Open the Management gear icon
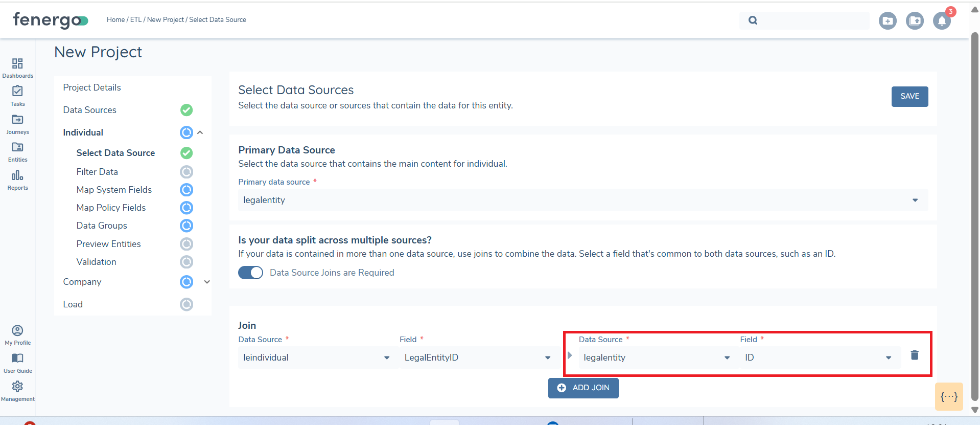980x425 pixels. (x=17, y=387)
